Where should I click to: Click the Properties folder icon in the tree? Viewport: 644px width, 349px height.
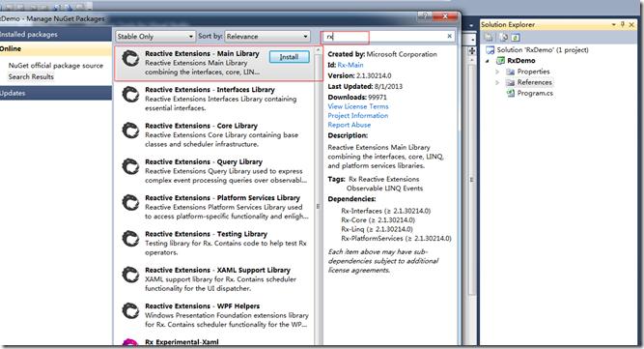510,72
